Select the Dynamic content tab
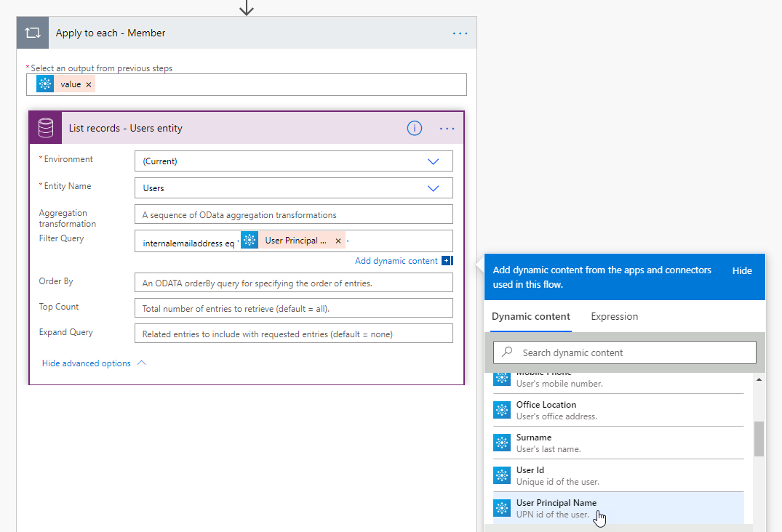782x532 pixels. coord(530,317)
